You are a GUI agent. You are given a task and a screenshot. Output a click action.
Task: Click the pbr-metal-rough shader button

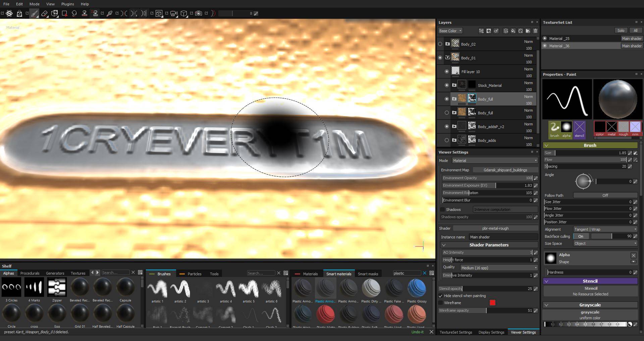(x=495, y=228)
